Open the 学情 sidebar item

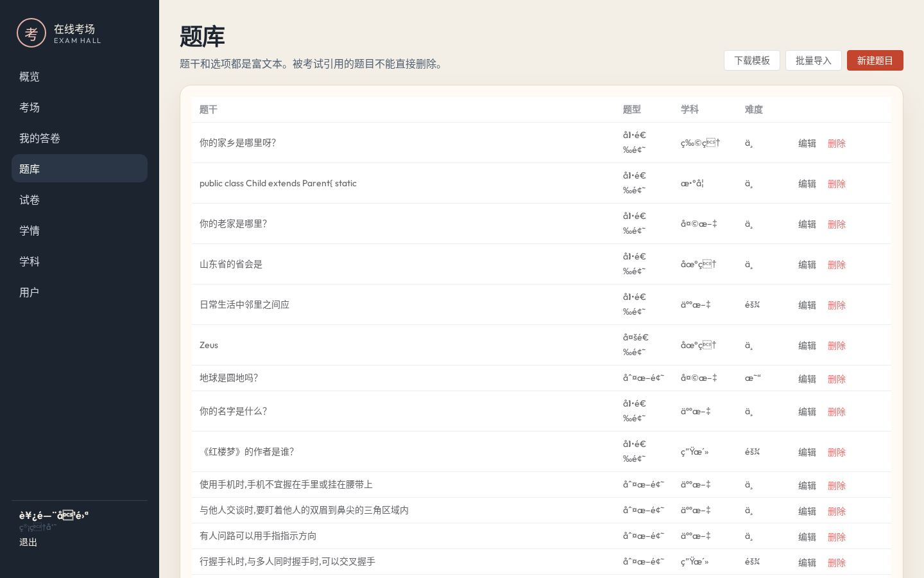pyautogui.click(x=80, y=231)
